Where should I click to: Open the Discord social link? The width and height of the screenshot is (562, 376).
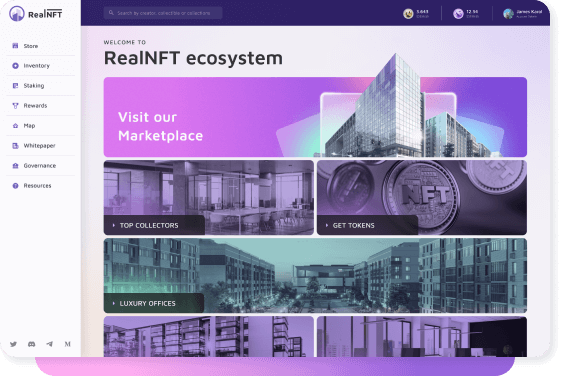(32, 344)
